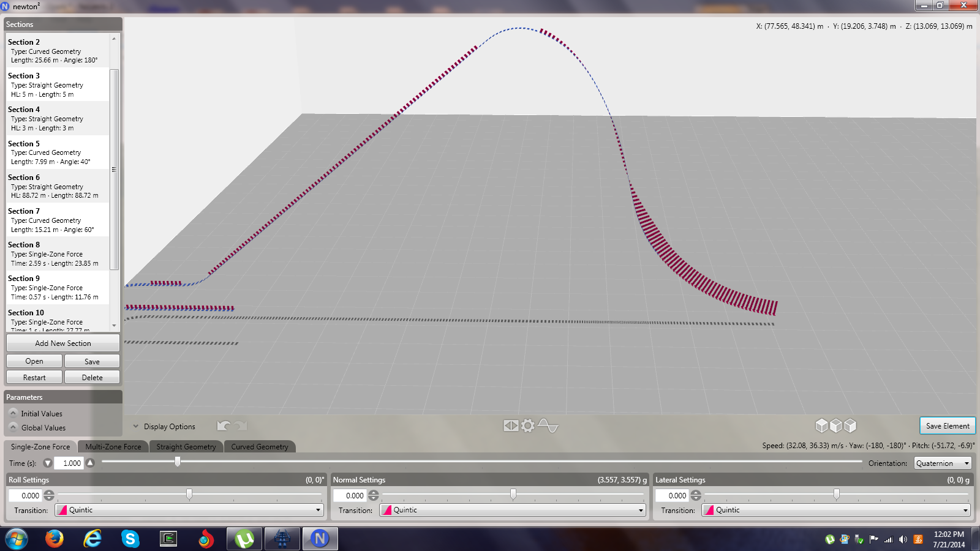
Task: Switch to the Multi-Zone Force tab
Action: (113, 447)
